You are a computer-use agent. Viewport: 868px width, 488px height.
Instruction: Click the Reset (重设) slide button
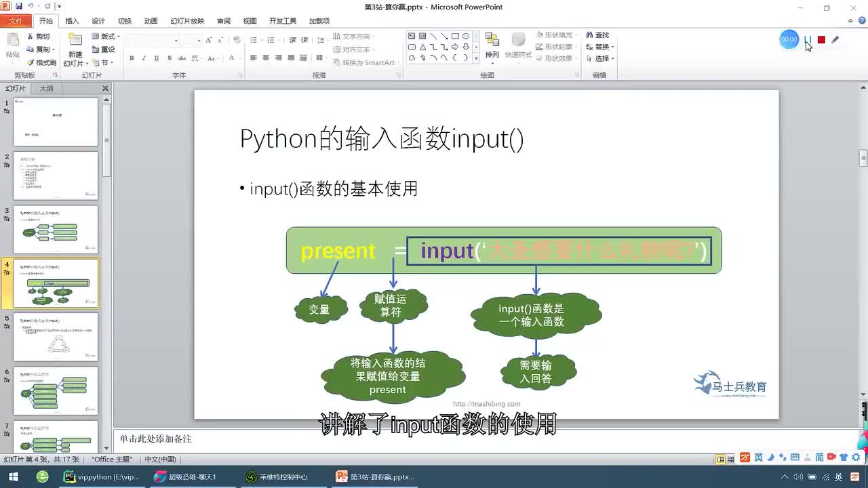tap(103, 49)
